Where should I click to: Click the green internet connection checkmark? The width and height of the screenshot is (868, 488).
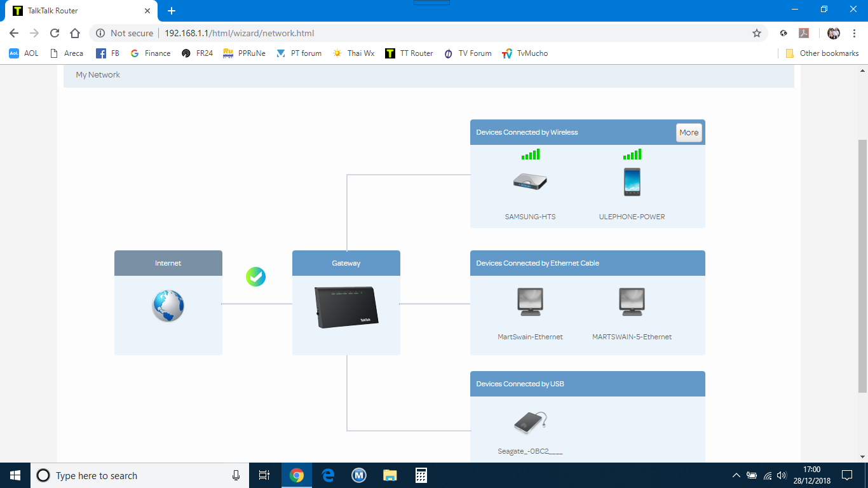point(256,276)
